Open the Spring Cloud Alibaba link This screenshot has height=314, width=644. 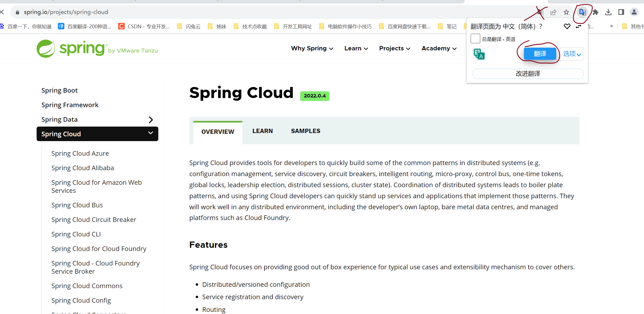coord(83,168)
